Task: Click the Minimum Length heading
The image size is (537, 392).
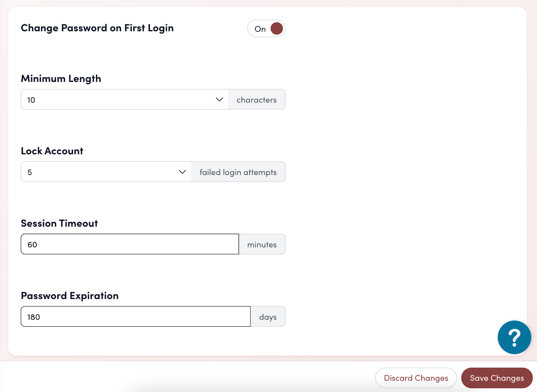Action: tap(61, 78)
